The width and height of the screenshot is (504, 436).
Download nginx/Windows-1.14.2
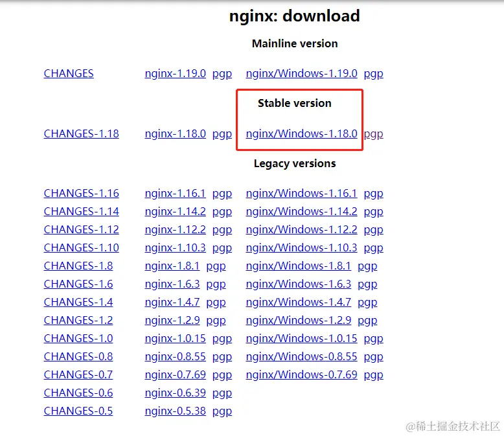pos(301,212)
